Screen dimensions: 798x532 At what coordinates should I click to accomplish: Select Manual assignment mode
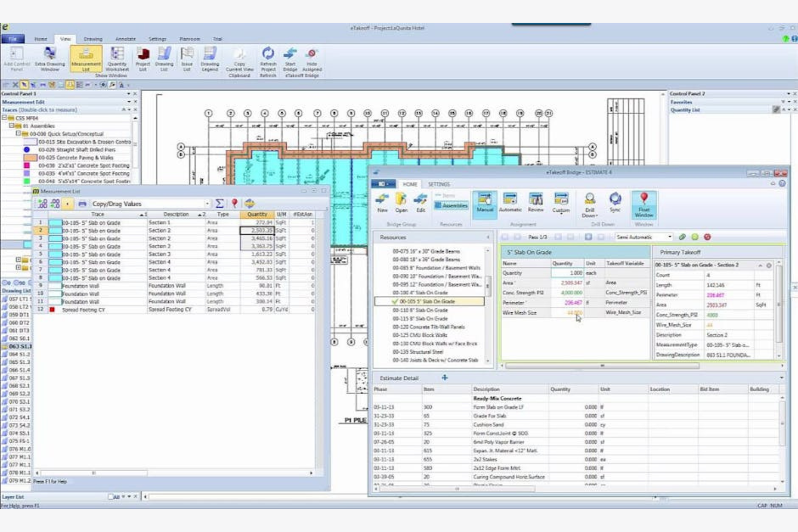(x=485, y=204)
